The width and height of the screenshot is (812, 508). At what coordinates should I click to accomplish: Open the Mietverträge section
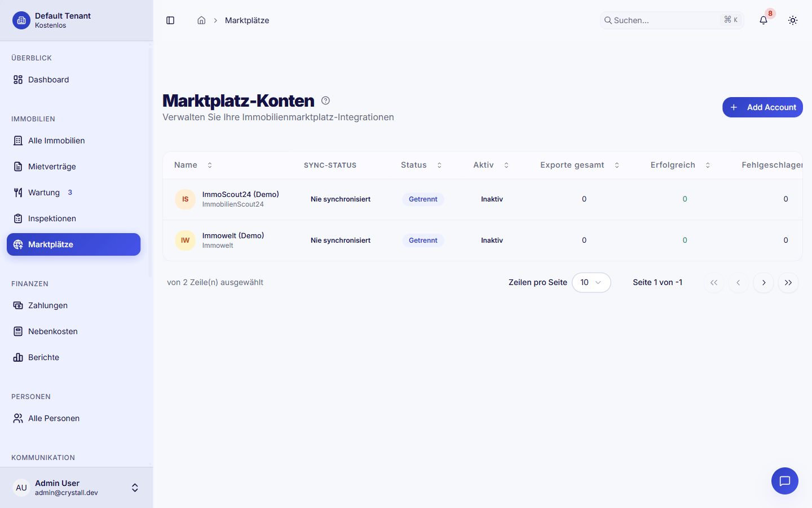click(73, 167)
